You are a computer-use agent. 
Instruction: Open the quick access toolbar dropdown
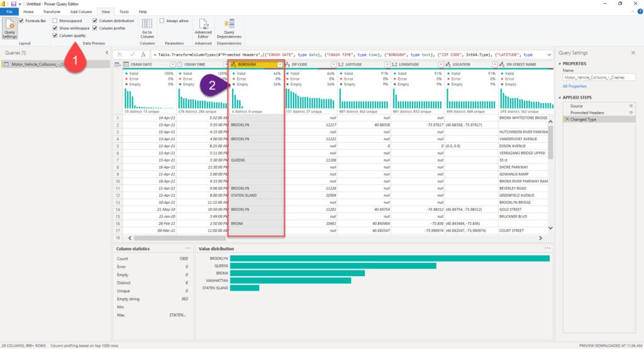(x=19, y=4)
